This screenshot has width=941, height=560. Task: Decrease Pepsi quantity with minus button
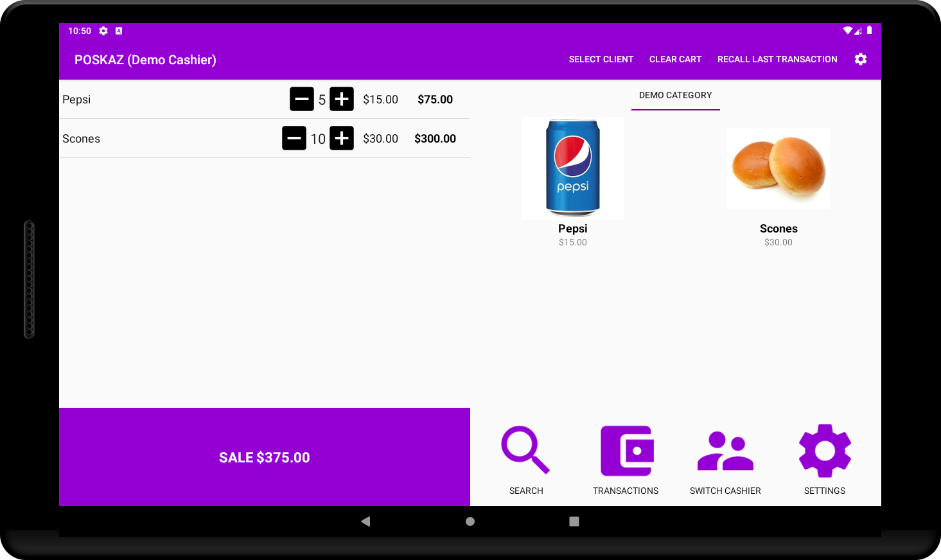(302, 99)
